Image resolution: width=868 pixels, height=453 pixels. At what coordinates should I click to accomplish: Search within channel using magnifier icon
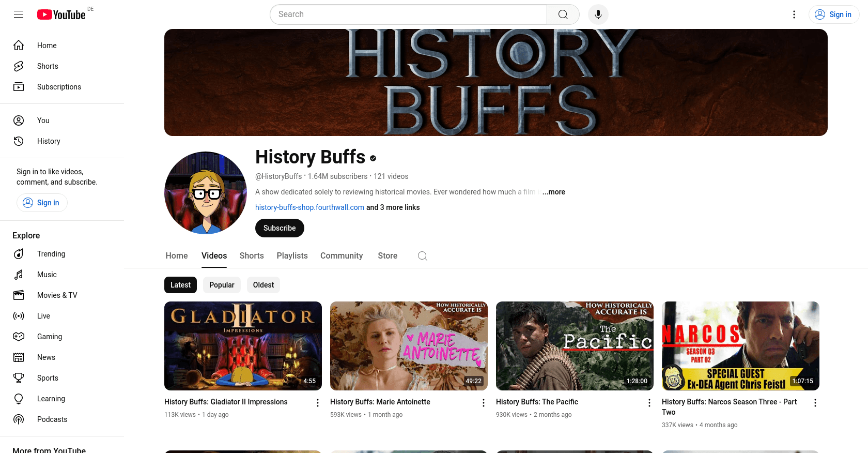tap(423, 256)
